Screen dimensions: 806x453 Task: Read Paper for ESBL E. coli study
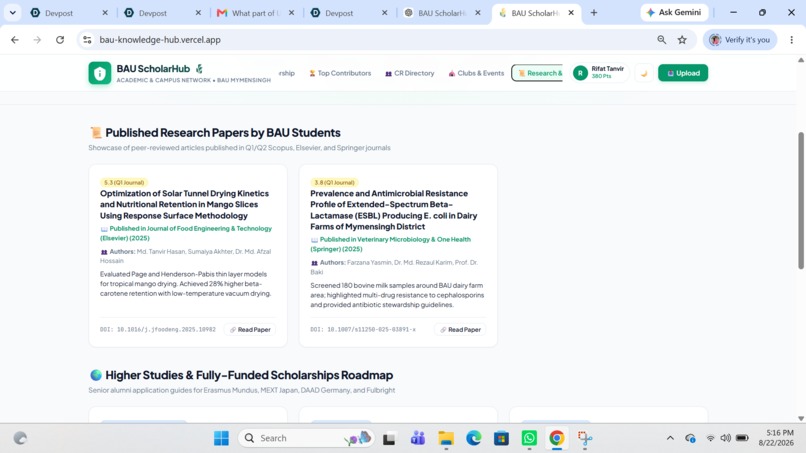(x=460, y=330)
